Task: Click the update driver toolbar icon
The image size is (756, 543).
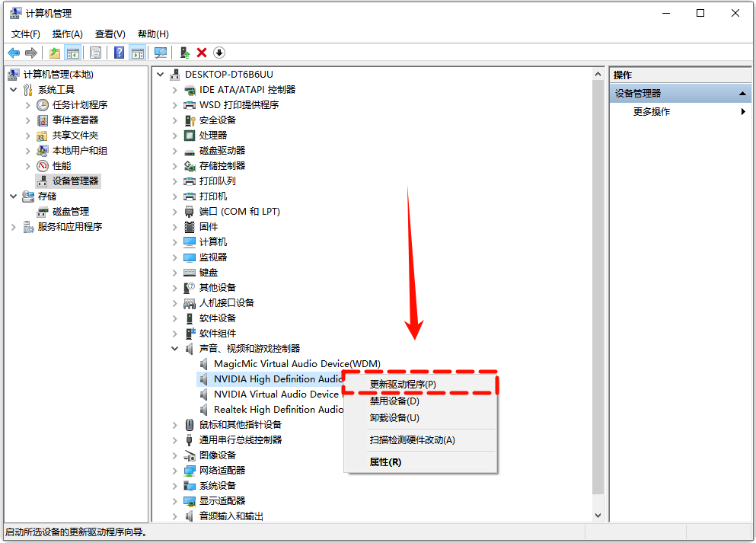Action: [184, 53]
